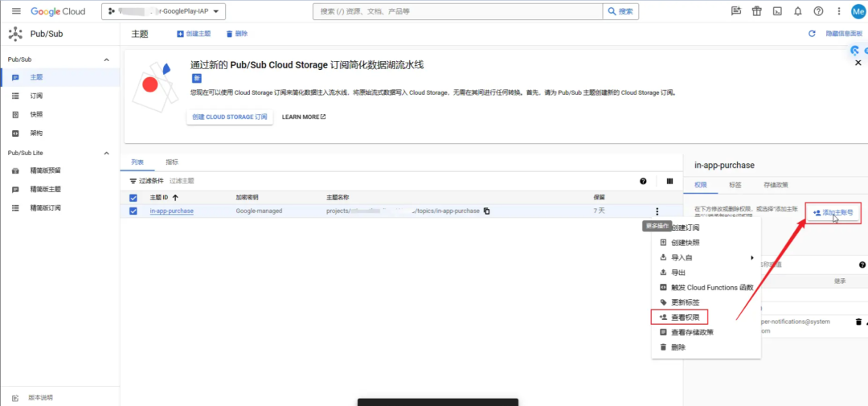
Task: Click 创建主题 create topic button
Action: [x=194, y=34]
